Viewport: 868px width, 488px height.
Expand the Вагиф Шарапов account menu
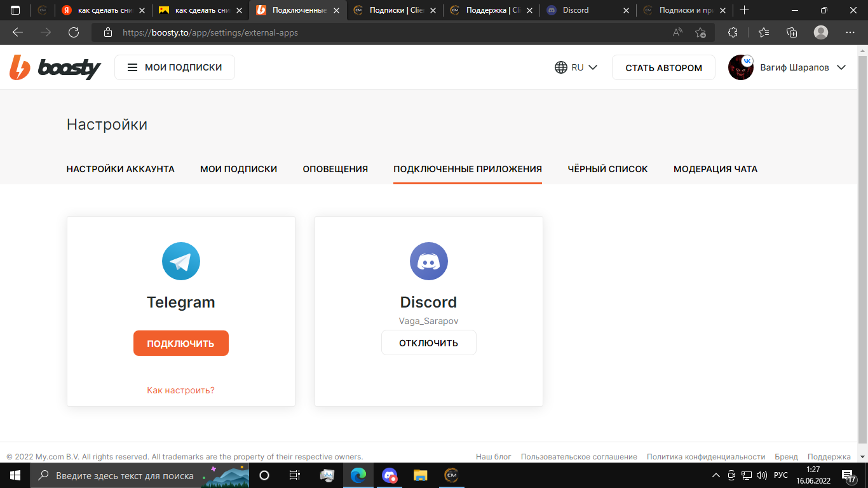point(787,67)
